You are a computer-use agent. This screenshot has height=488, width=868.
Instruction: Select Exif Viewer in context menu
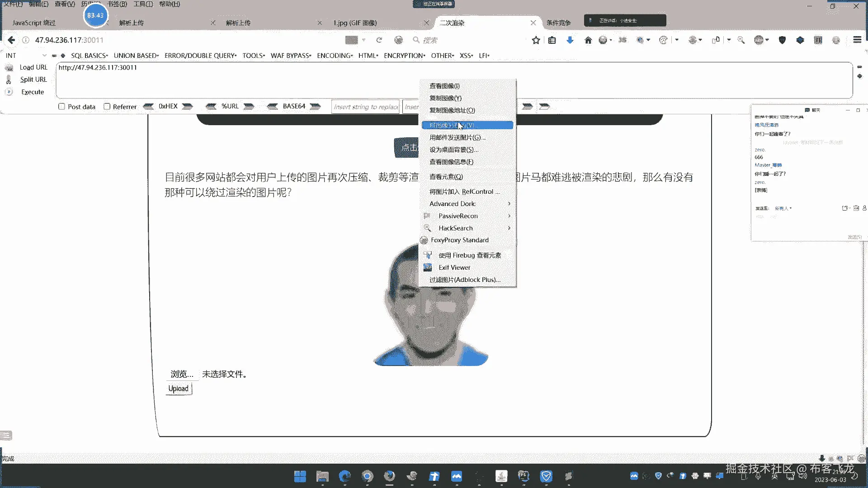pyautogui.click(x=454, y=267)
